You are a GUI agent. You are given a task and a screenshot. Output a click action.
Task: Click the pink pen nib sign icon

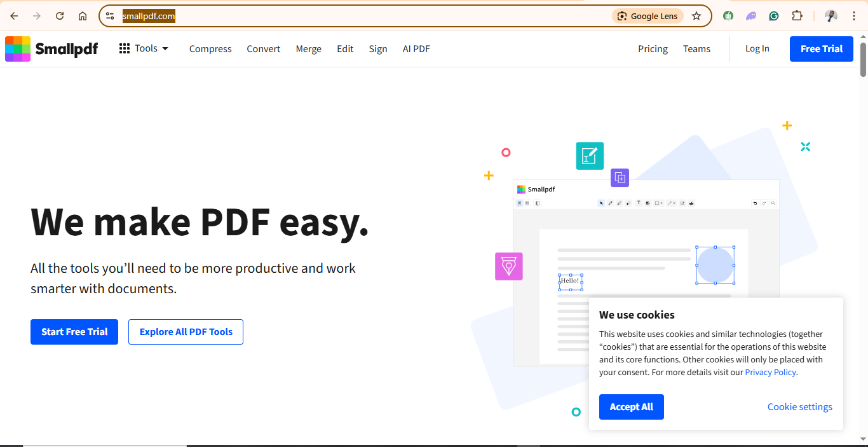[x=508, y=266]
